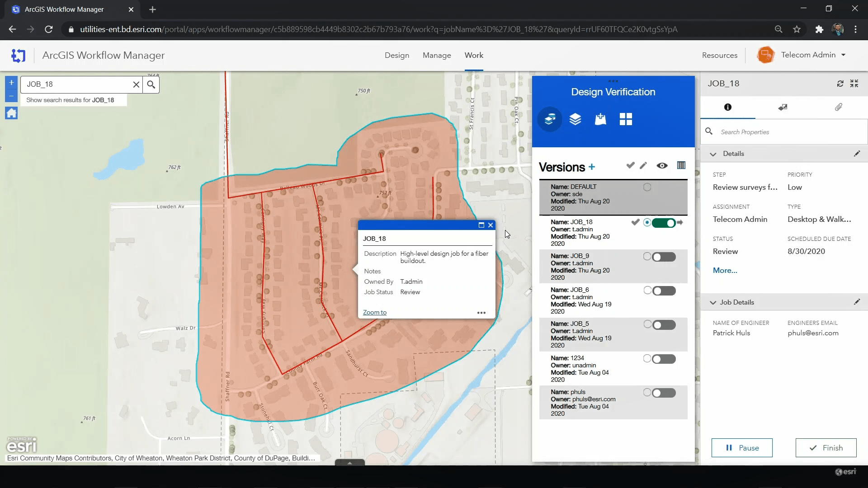Click More... link in job details panel
Viewport: 868px width, 488px height.
click(x=725, y=271)
